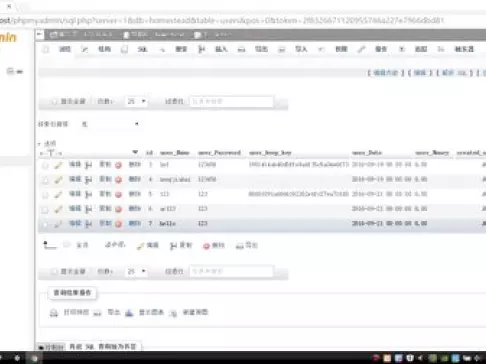Screen dimensions: 486x364
Task: Tick the checkbox for the hello row
Action: pos(45,224)
